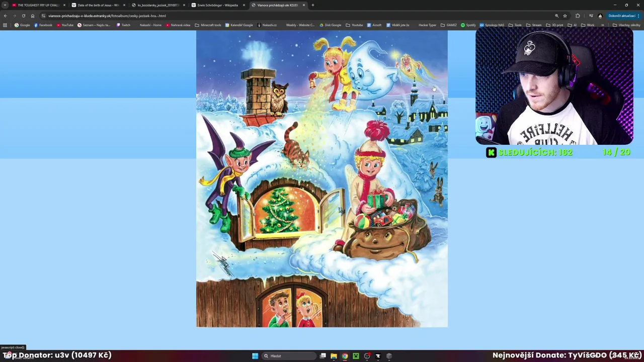This screenshot has height=362, width=644.
Task: Switch to THE TOUGHEST FRY UP CHALL tab
Action: 38,5
